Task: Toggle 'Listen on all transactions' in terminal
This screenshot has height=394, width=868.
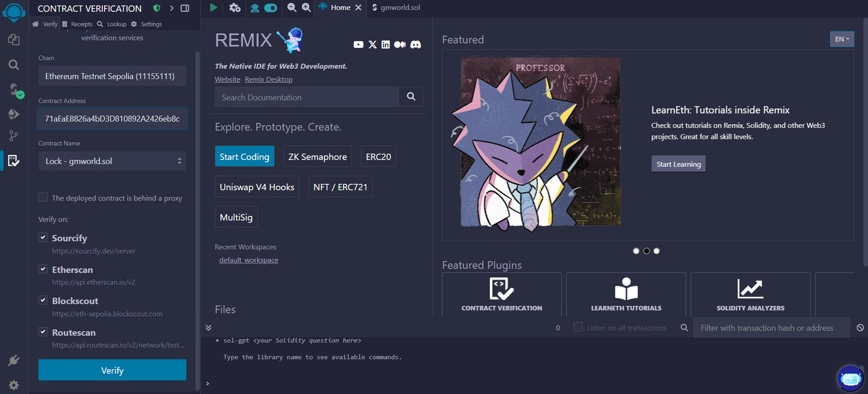Action: coord(578,327)
